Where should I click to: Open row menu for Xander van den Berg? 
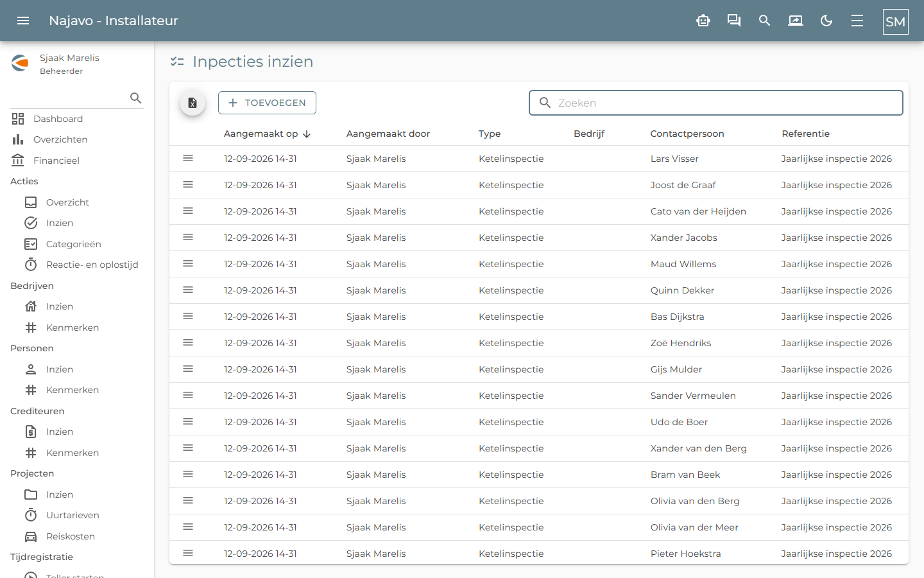(x=188, y=448)
